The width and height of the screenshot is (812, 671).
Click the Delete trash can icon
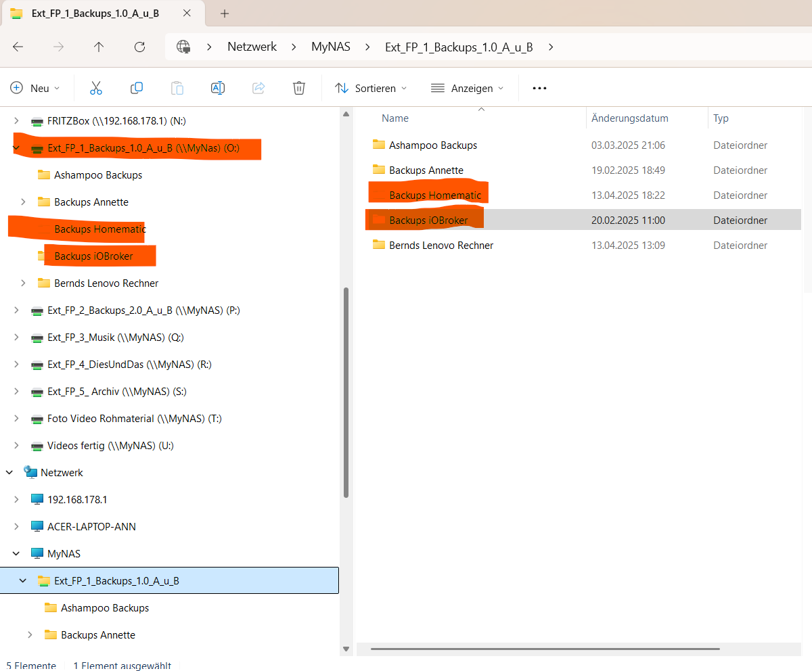coord(299,88)
